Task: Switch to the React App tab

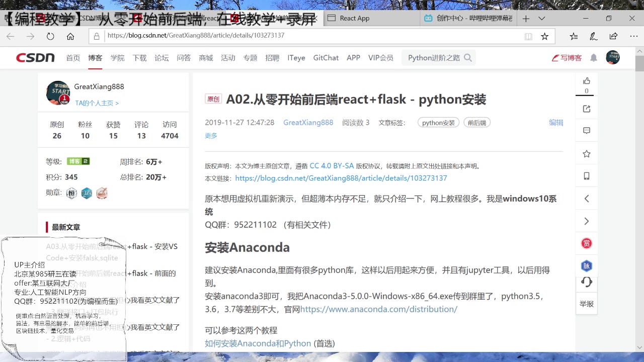Action: tap(371, 18)
